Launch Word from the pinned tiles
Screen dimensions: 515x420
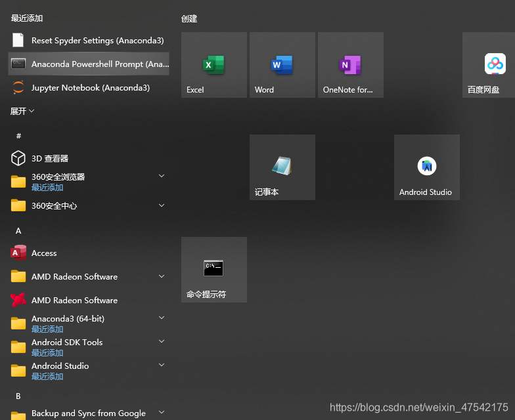282,65
